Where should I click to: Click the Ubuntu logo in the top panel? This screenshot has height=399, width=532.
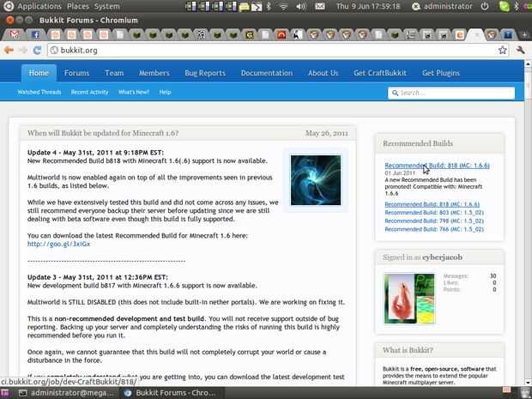[x=8, y=6]
